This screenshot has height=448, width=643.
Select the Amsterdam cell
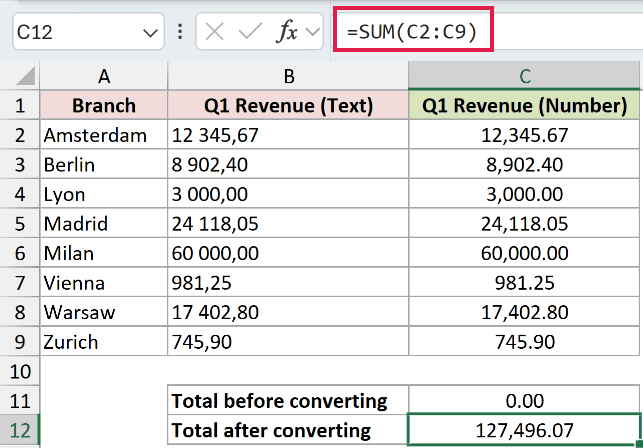tap(104, 135)
